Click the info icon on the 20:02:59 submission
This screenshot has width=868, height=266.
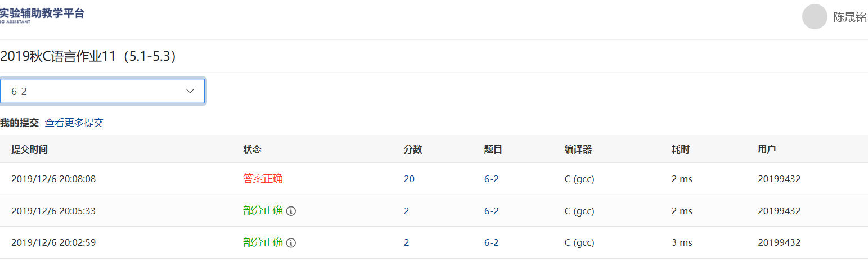click(291, 243)
